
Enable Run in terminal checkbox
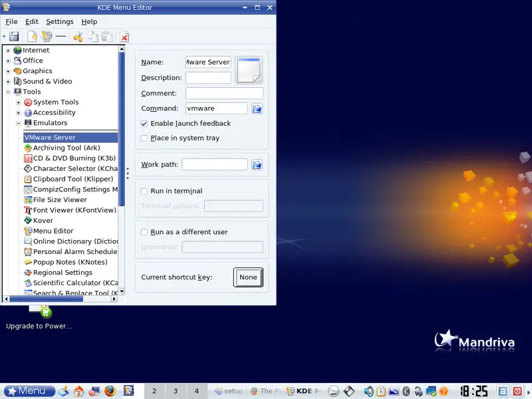pos(144,191)
